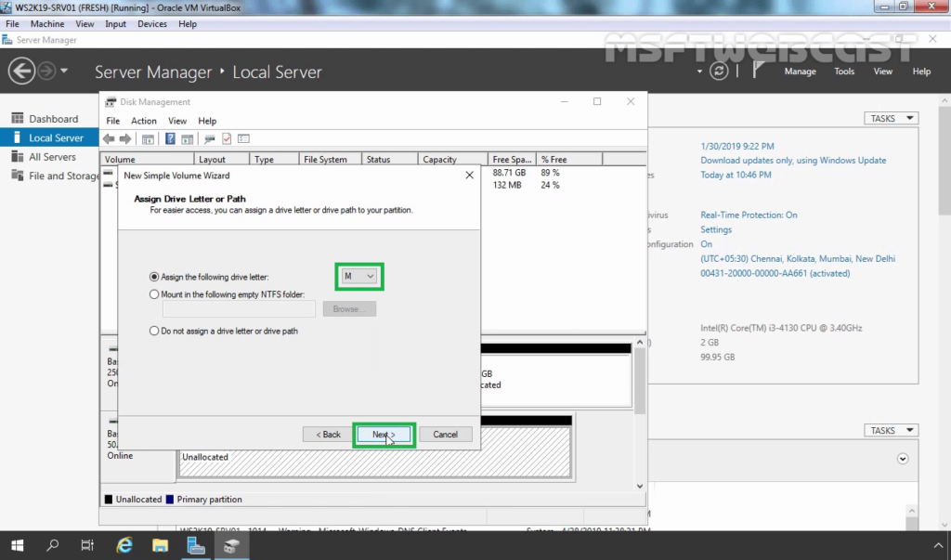This screenshot has width=951, height=560.
Task: Click the disk drive toolbar icon in Disk Management
Action: click(209, 139)
